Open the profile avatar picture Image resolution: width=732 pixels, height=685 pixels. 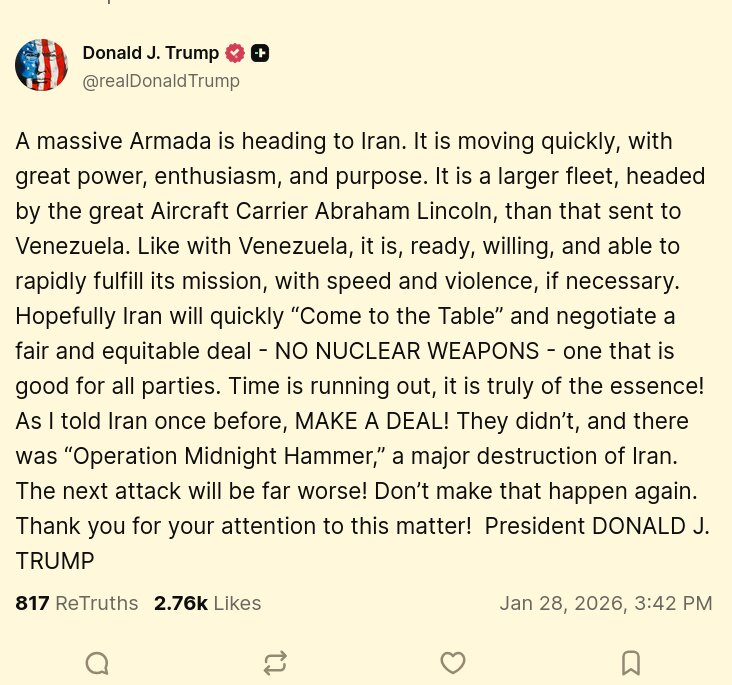[x=41, y=65]
